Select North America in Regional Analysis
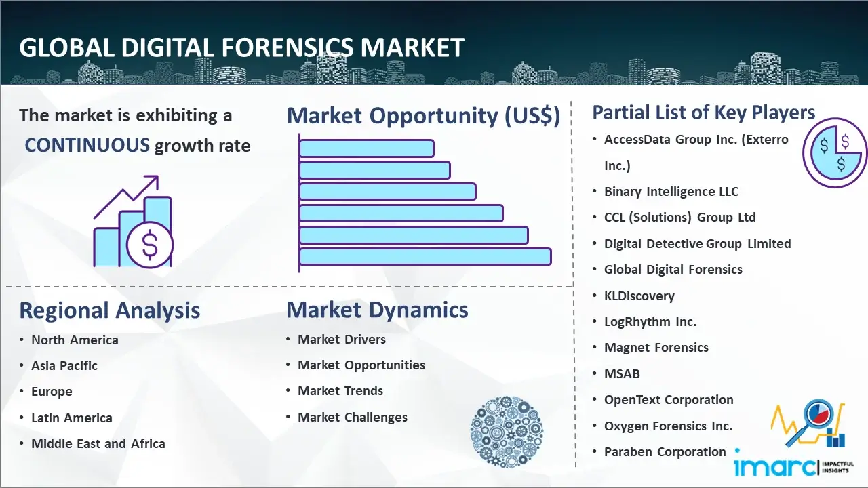The image size is (868, 488). pos(75,340)
